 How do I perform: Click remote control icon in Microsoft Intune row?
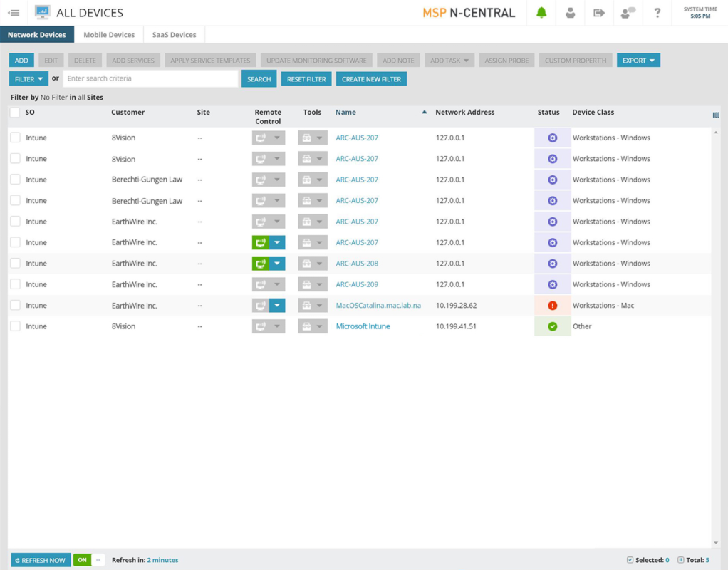[x=261, y=326]
